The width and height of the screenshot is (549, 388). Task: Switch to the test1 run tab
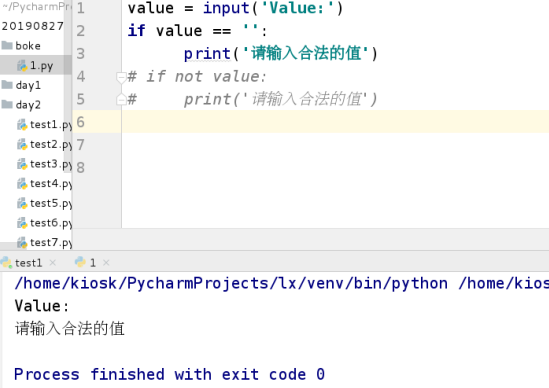(x=28, y=263)
